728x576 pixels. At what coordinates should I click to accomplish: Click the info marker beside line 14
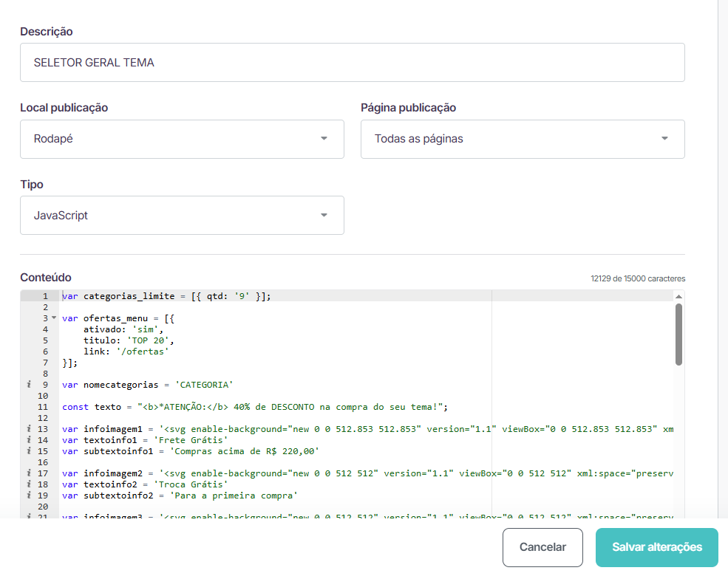28,440
